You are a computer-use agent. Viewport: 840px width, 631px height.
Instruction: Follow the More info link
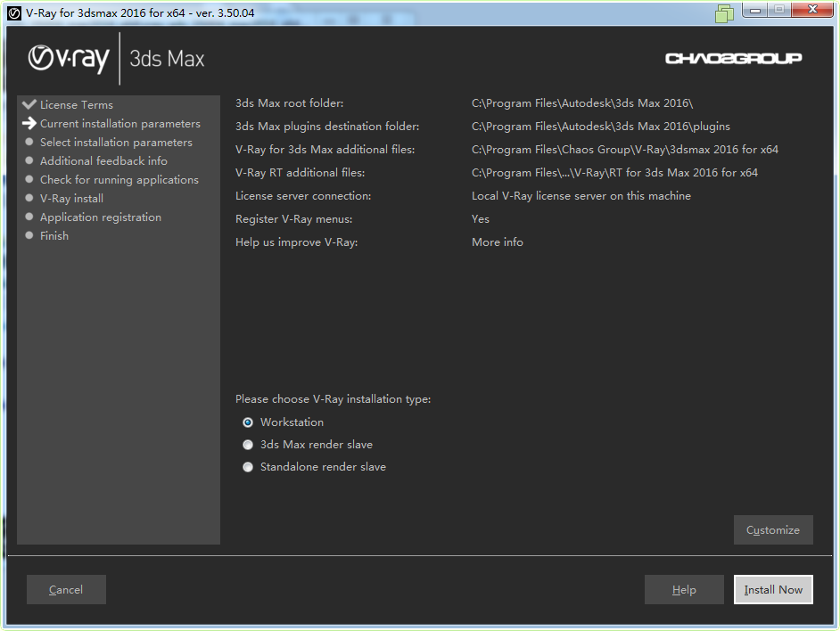click(498, 242)
